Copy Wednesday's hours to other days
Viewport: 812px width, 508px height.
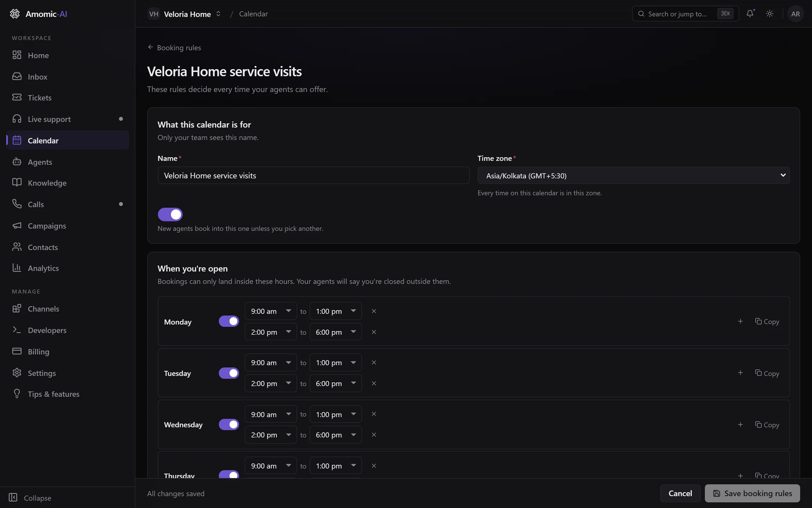(767, 425)
